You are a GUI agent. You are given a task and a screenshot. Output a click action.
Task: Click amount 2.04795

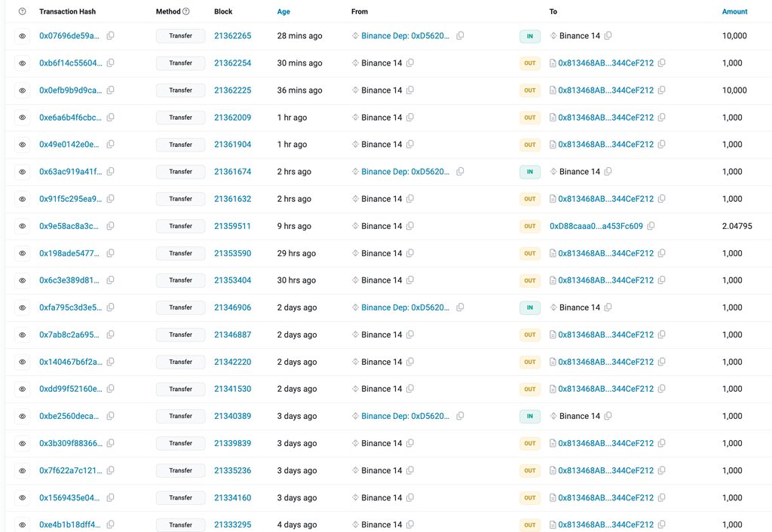(x=737, y=226)
